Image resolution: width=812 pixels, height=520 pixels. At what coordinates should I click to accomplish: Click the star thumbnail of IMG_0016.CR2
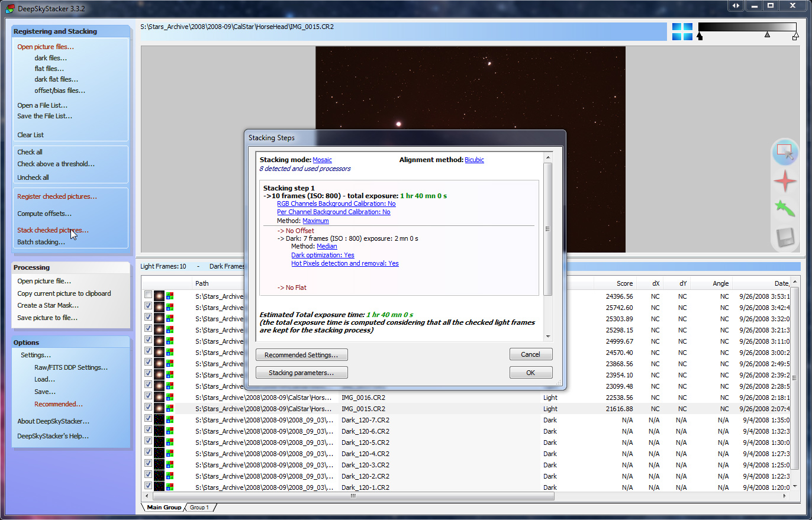[x=159, y=398]
